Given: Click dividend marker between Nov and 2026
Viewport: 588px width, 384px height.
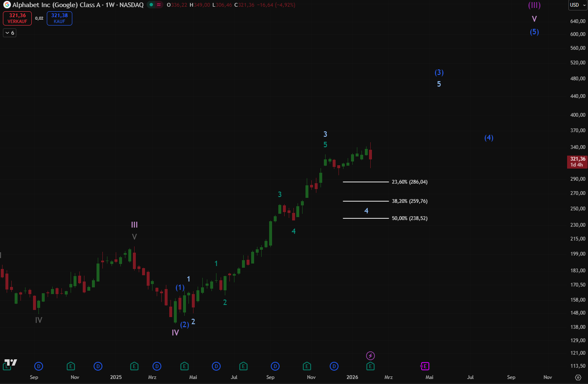Looking at the screenshot, I should point(334,366).
